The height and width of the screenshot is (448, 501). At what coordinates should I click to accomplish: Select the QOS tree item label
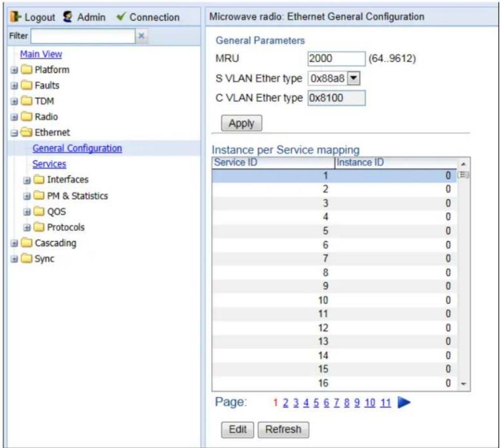click(57, 212)
